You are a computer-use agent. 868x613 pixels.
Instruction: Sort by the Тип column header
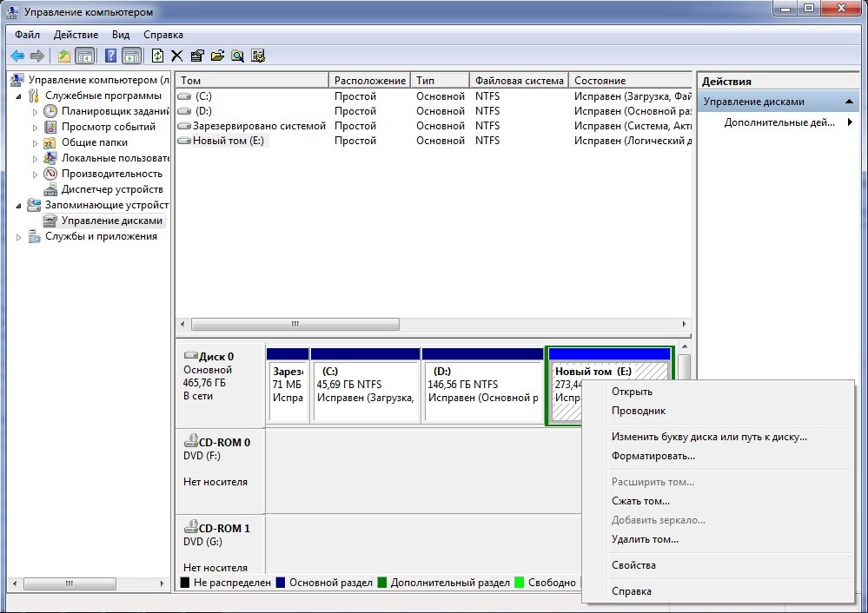[x=441, y=80]
